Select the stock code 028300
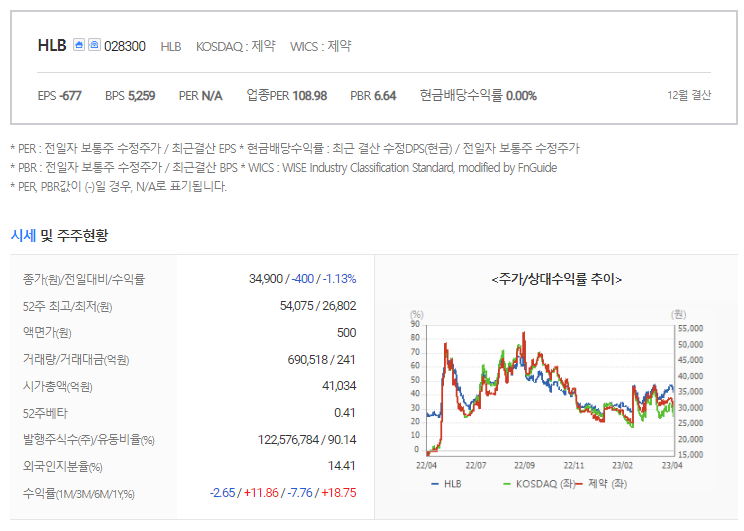This screenshot has height=531, width=744. coord(125,46)
